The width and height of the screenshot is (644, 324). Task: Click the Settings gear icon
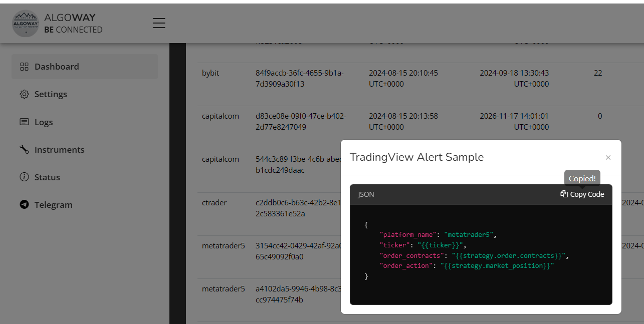pos(24,94)
